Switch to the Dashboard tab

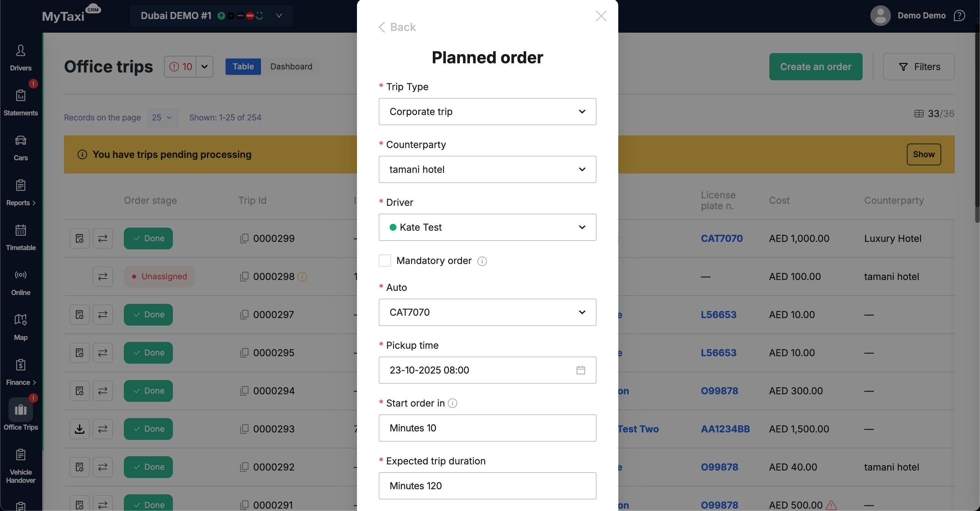291,67
